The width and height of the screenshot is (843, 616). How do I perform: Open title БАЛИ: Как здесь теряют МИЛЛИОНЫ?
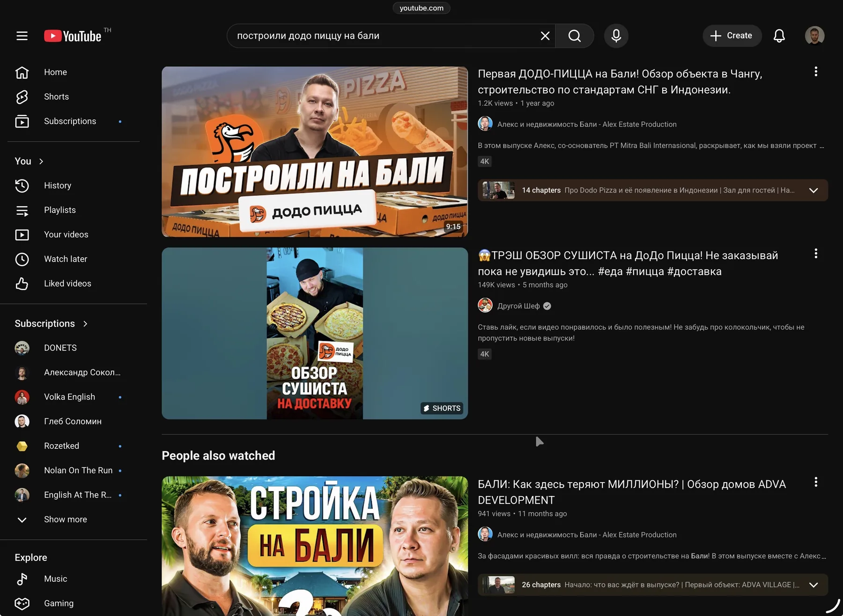[x=632, y=492]
